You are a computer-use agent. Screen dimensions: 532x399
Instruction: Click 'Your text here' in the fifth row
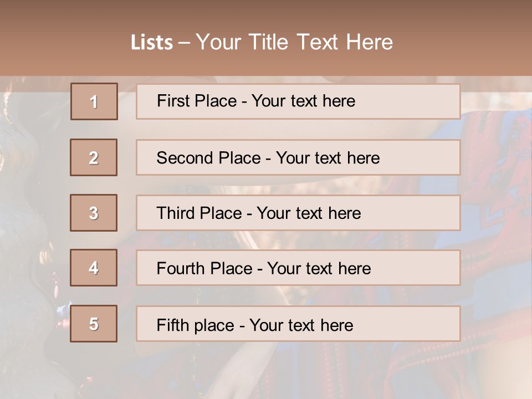point(301,325)
